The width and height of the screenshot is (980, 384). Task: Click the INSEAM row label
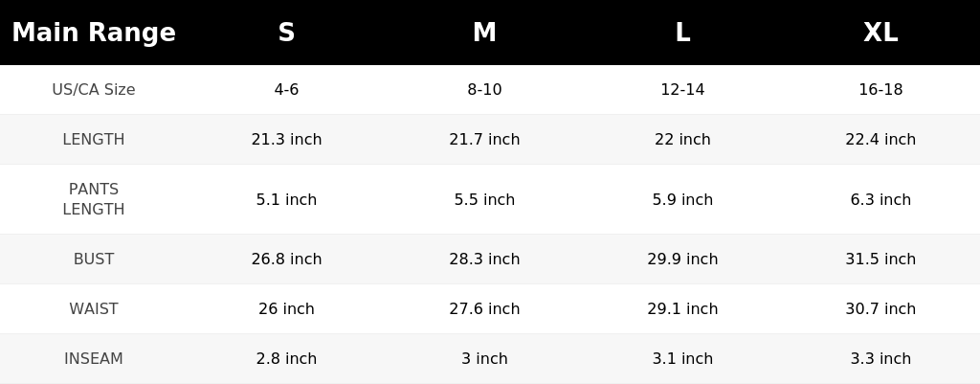pyautogui.click(x=94, y=359)
